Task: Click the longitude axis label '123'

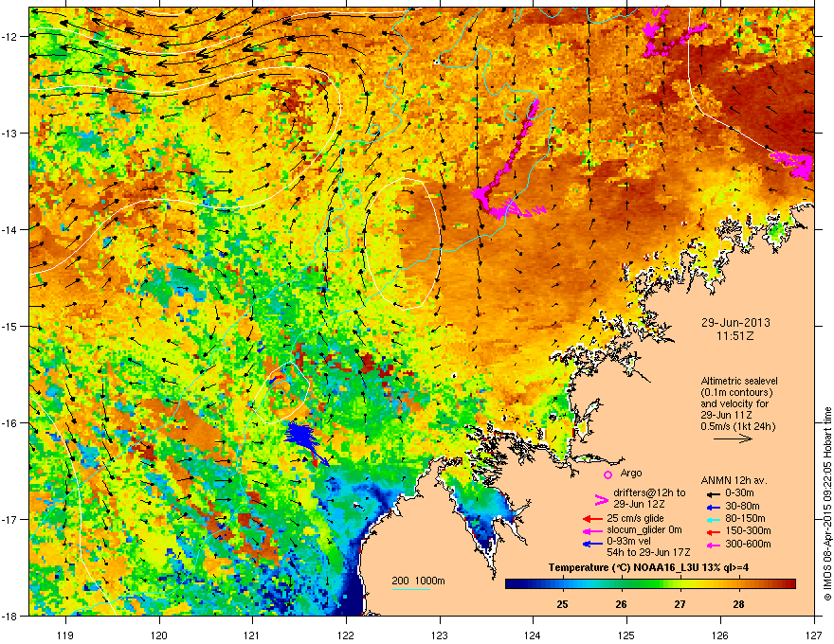Action: click(x=440, y=635)
